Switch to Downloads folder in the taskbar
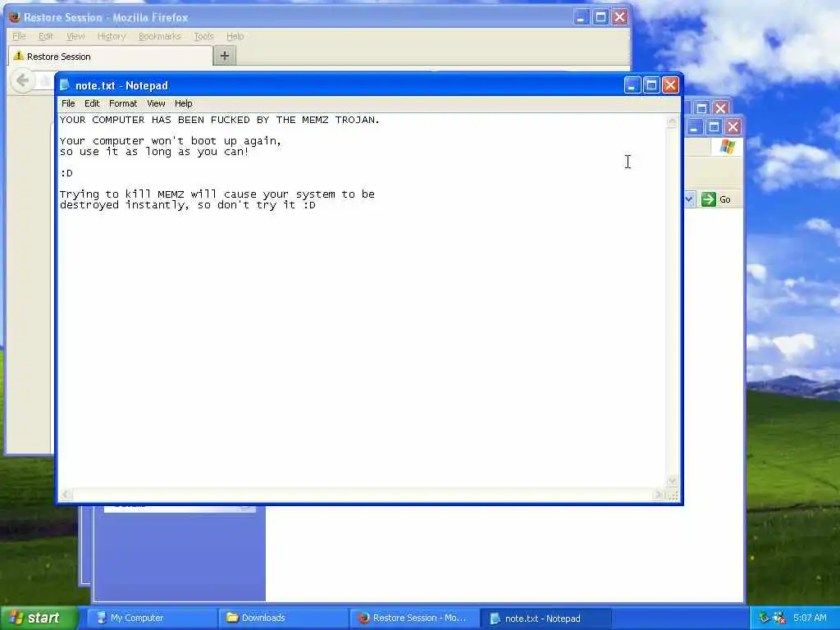840x630 pixels. 283,618
